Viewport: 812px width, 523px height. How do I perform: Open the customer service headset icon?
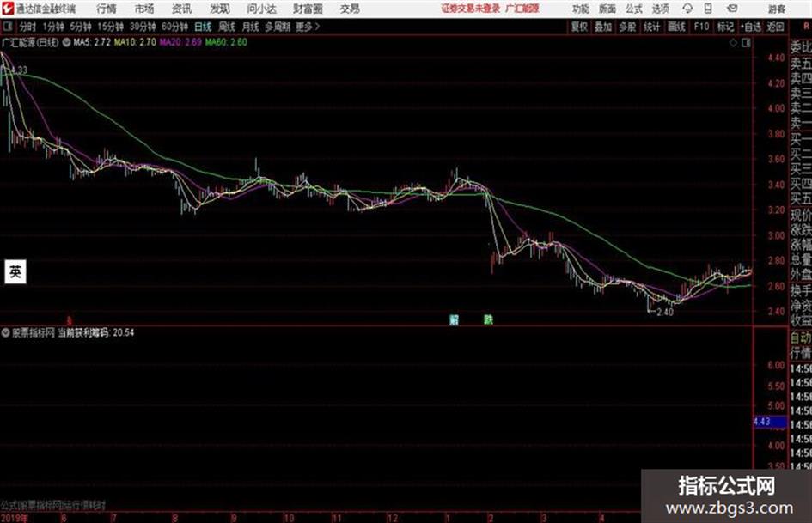coord(687,9)
